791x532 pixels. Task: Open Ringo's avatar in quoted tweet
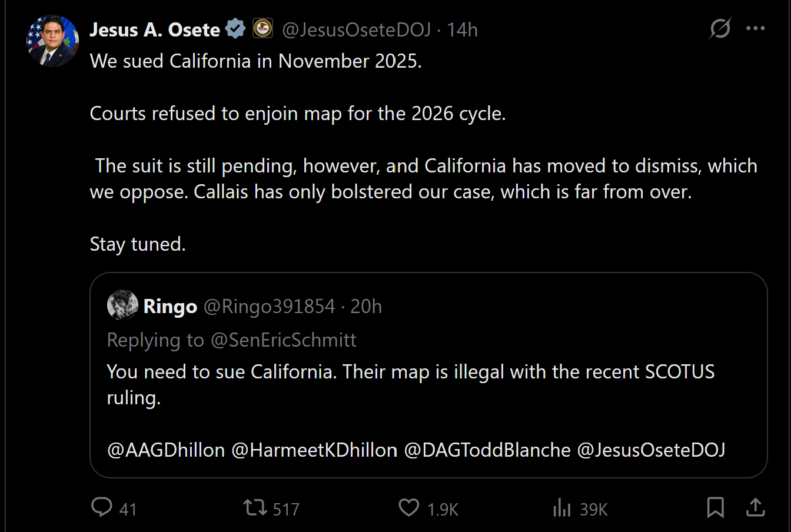pos(122,305)
